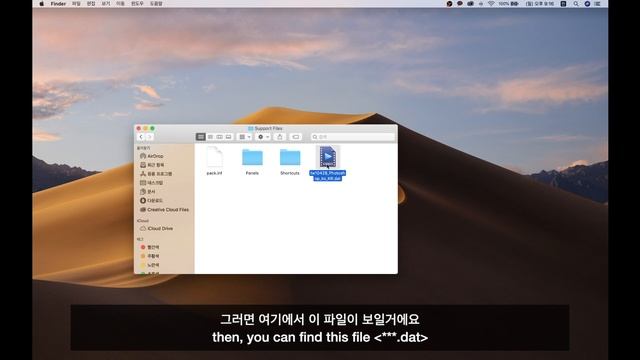Open the 이동 (Go) menu
640x360 pixels.
point(120,4)
